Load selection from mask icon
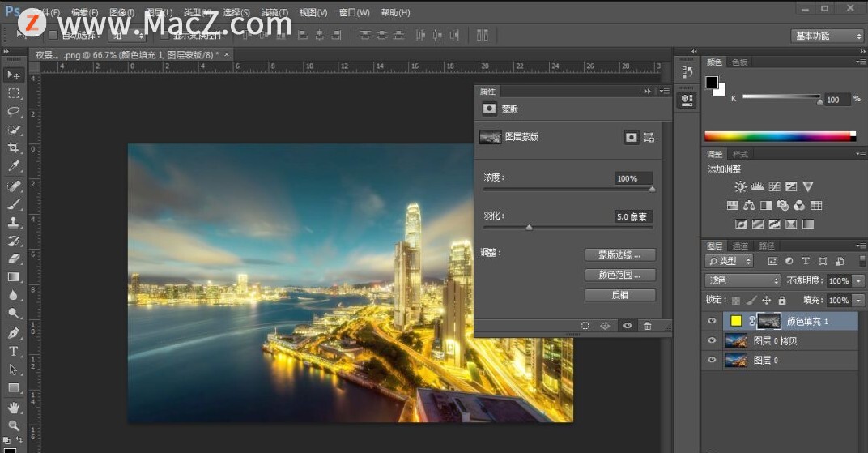This screenshot has width=868, height=453. coord(585,327)
